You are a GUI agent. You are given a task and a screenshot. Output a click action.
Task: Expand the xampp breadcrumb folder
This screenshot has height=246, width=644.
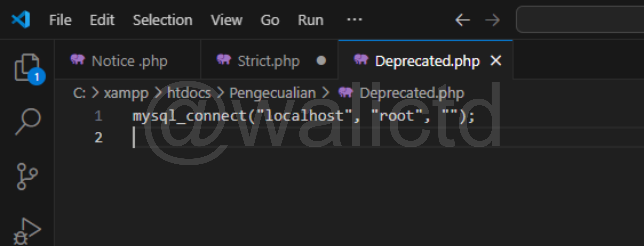pos(126,93)
